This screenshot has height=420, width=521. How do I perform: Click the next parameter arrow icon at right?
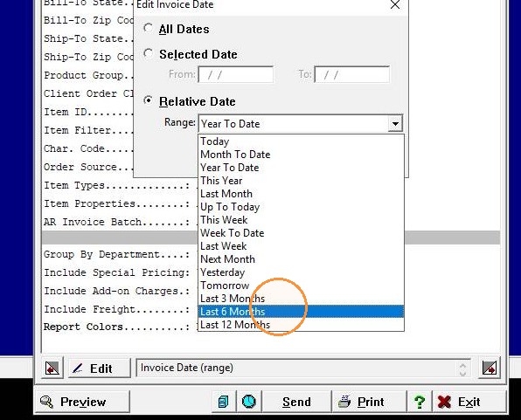pos(490,368)
